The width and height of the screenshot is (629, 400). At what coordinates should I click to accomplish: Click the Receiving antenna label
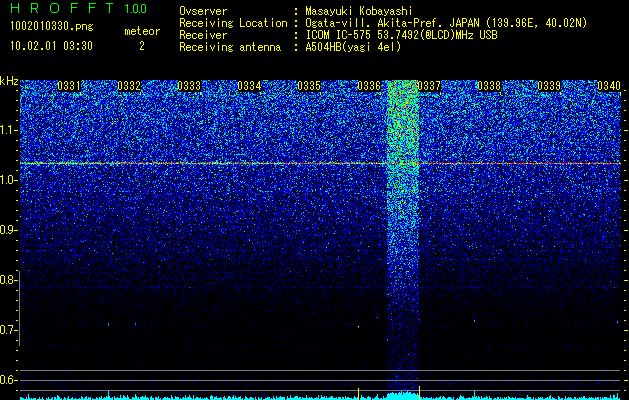click(x=230, y=47)
